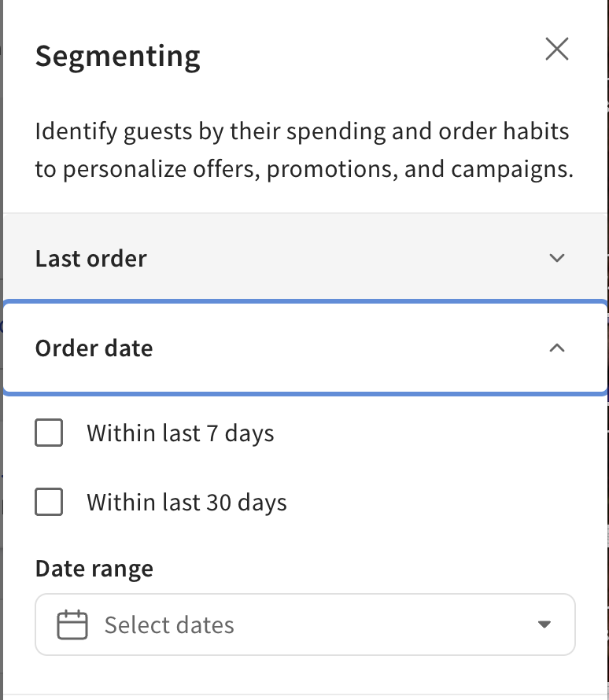Click the empty middle of the Date range picker
Viewport: 609px width, 700px height.
(378, 625)
